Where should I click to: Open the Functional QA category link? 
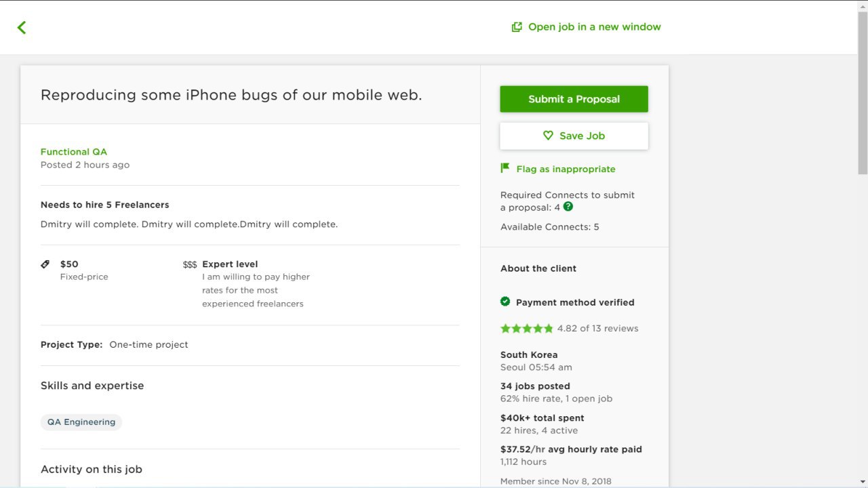click(74, 152)
